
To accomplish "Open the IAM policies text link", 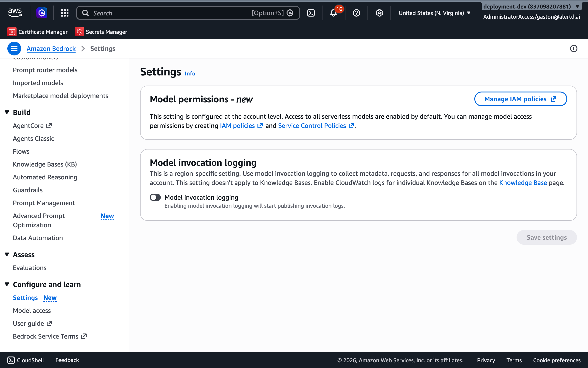I will [x=237, y=126].
